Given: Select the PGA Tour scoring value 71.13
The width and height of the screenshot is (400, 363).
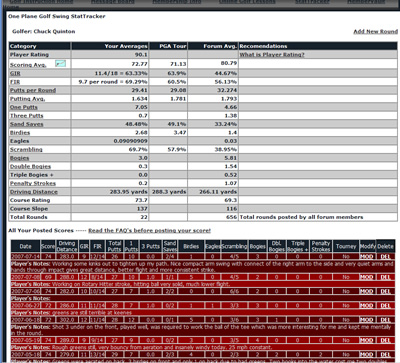Looking at the screenshot, I should tap(178, 64).
